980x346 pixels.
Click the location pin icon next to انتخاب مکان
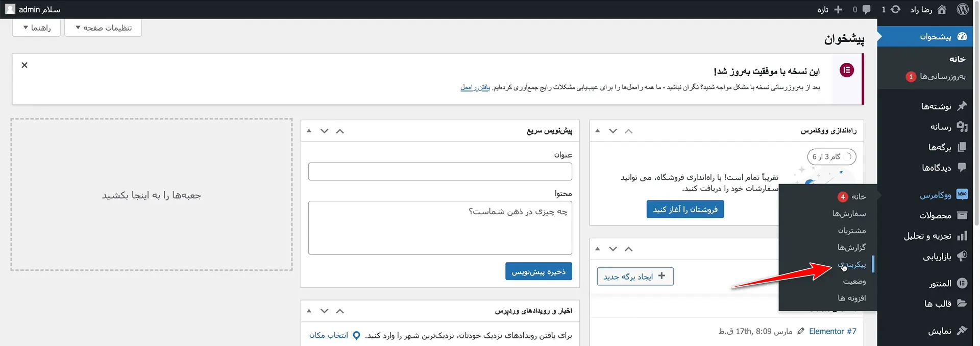point(357,335)
